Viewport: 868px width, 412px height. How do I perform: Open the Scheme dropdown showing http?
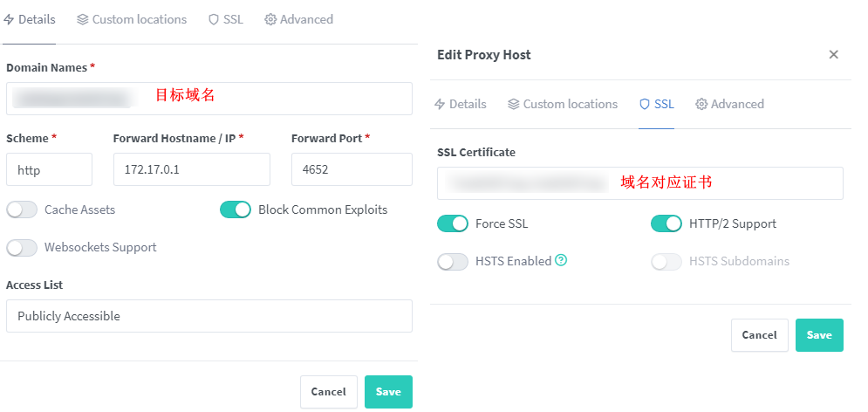49,170
